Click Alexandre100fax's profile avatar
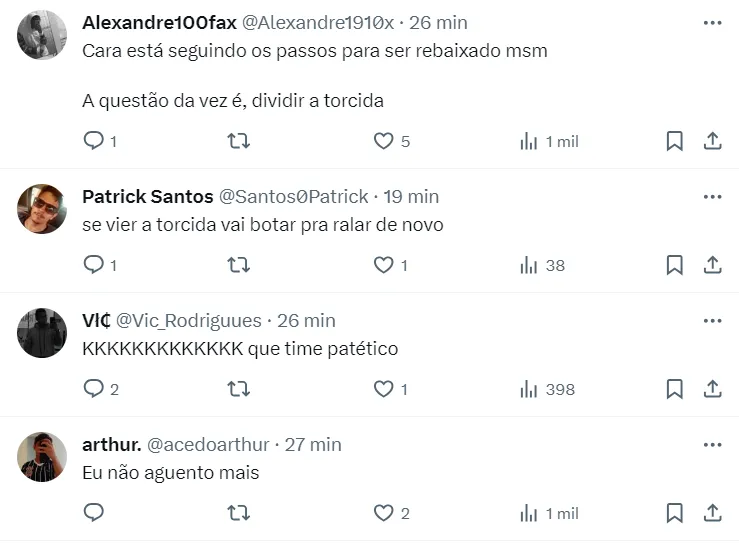The image size is (739, 544). click(x=42, y=36)
